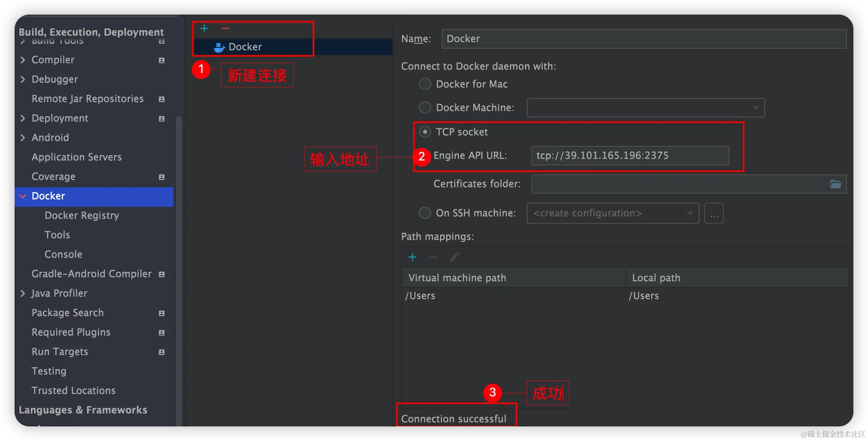Click the folder browse icon for Certificates folder
The width and height of the screenshot is (868, 441).
tap(836, 184)
